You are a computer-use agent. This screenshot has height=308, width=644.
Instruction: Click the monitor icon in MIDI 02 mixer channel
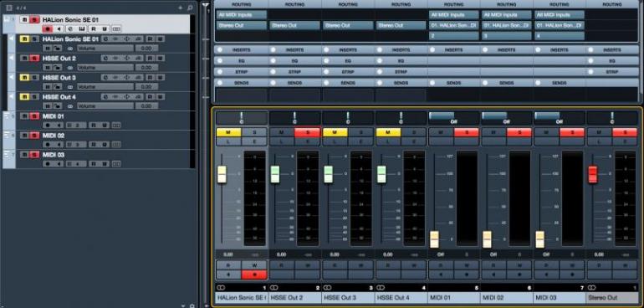click(x=494, y=275)
